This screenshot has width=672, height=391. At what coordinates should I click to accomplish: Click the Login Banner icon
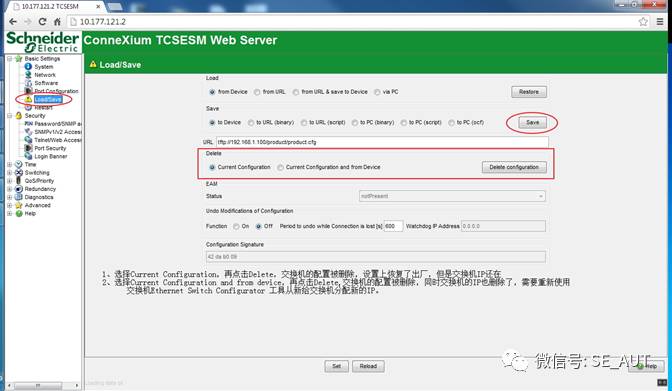click(x=28, y=156)
